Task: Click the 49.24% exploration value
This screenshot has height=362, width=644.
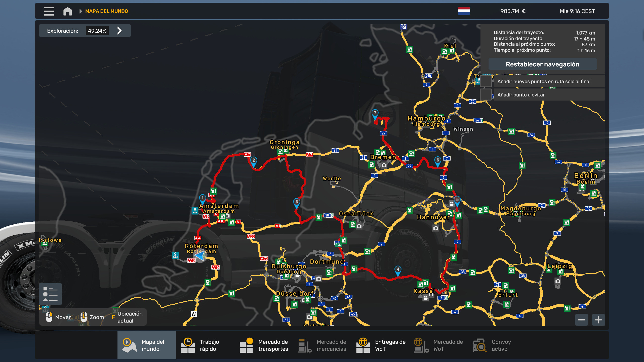Action: coord(97,31)
